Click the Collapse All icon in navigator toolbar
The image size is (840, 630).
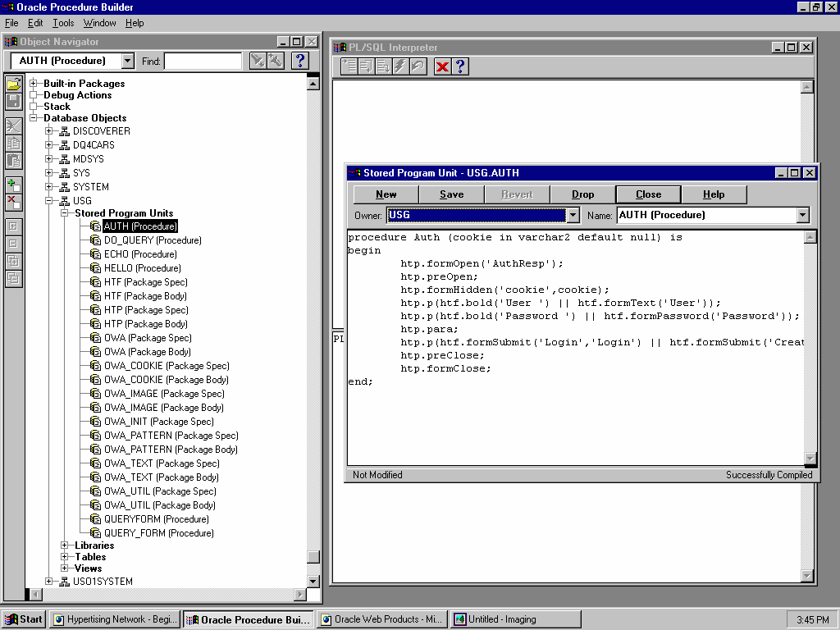coord(13,278)
